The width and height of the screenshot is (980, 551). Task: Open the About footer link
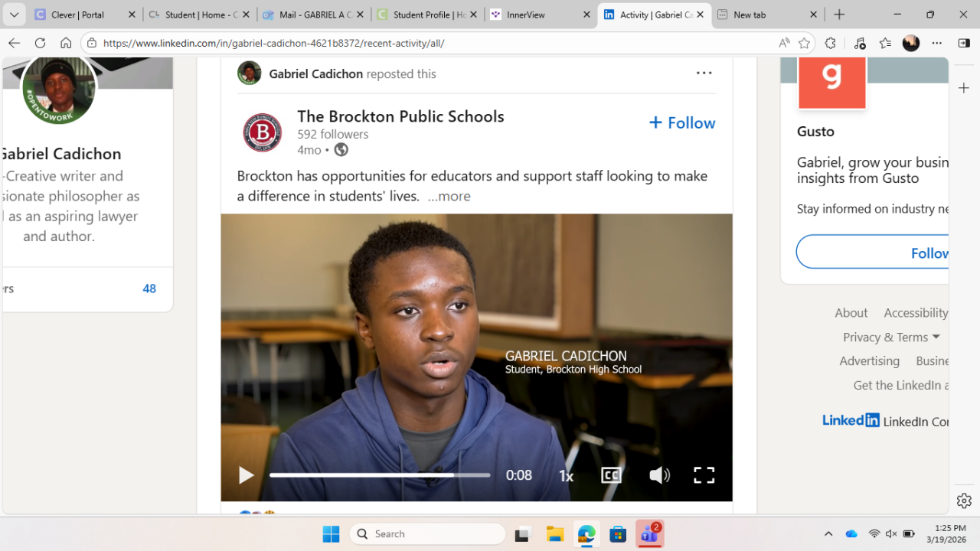coord(851,312)
